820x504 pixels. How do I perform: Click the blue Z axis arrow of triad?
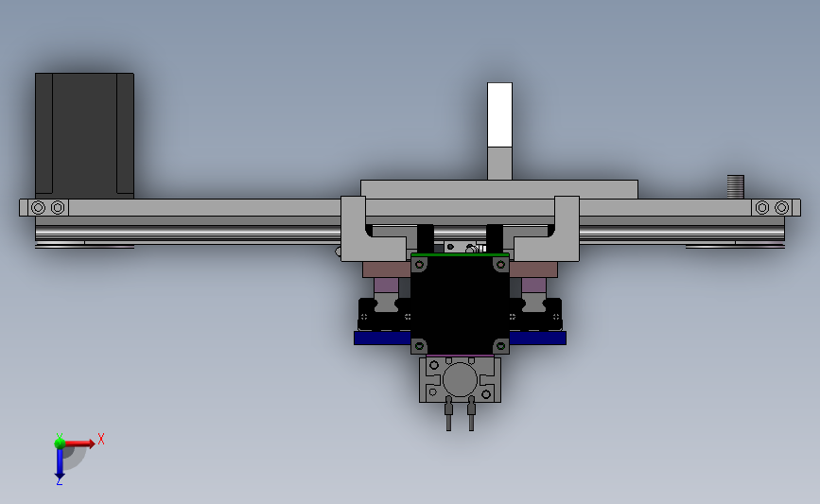(59, 463)
